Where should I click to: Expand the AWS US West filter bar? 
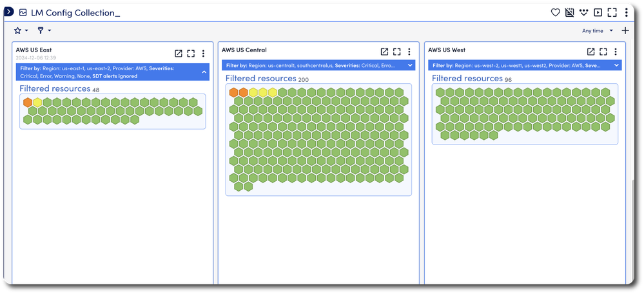[616, 65]
